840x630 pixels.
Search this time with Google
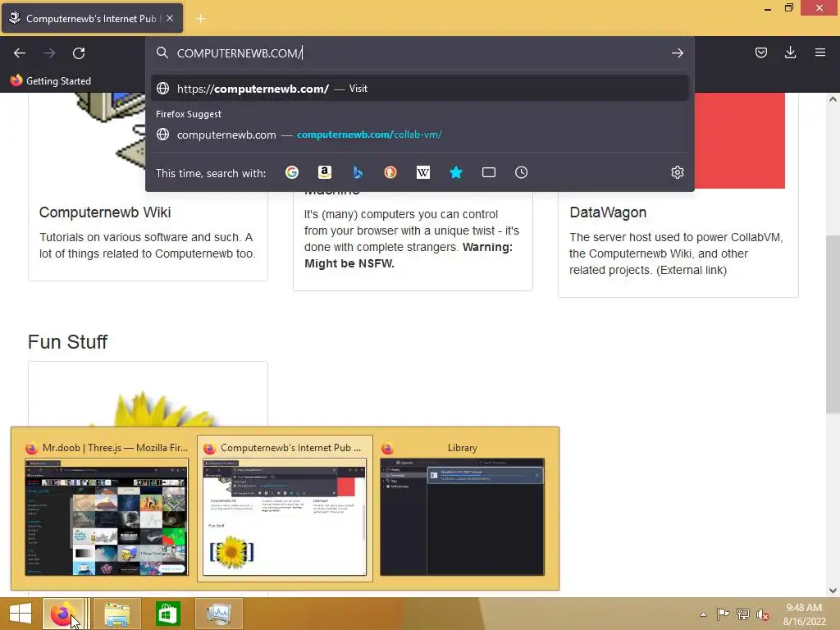click(292, 172)
